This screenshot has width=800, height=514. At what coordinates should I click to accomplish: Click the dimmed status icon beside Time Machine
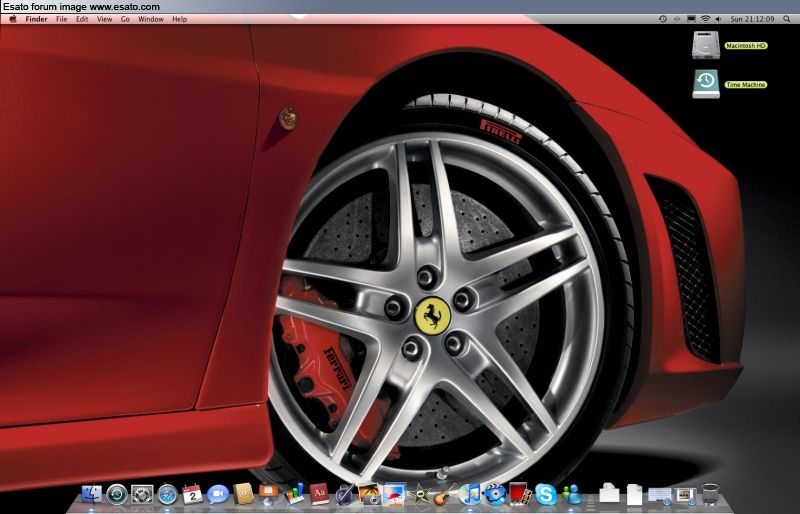[x=677, y=19]
